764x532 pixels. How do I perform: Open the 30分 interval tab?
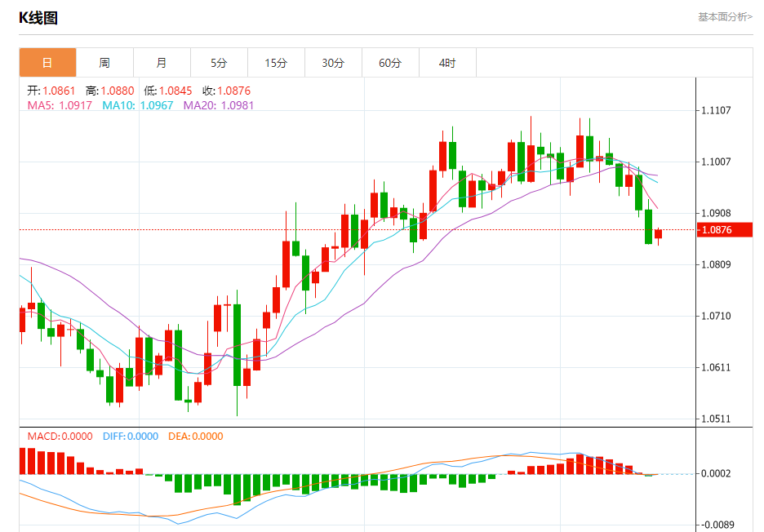click(333, 63)
